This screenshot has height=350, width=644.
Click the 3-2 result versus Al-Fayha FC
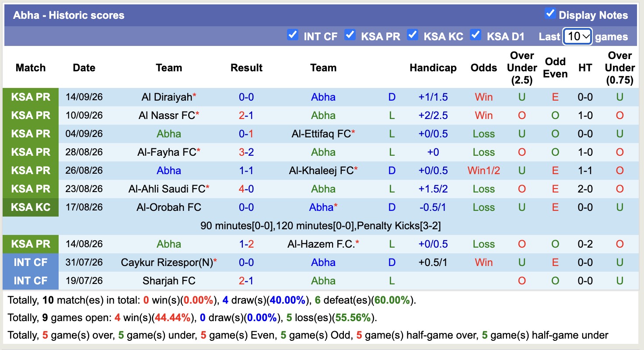(246, 152)
